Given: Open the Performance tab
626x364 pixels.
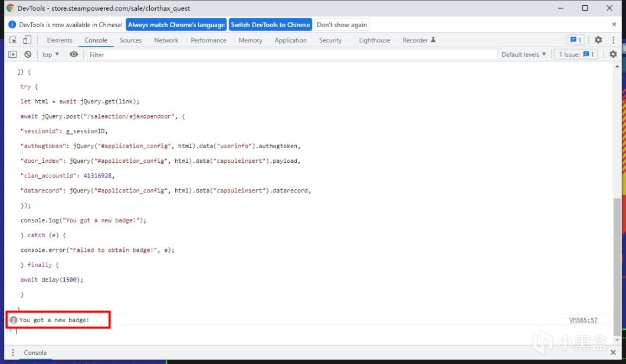Looking at the screenshot, I should [208, 40].
